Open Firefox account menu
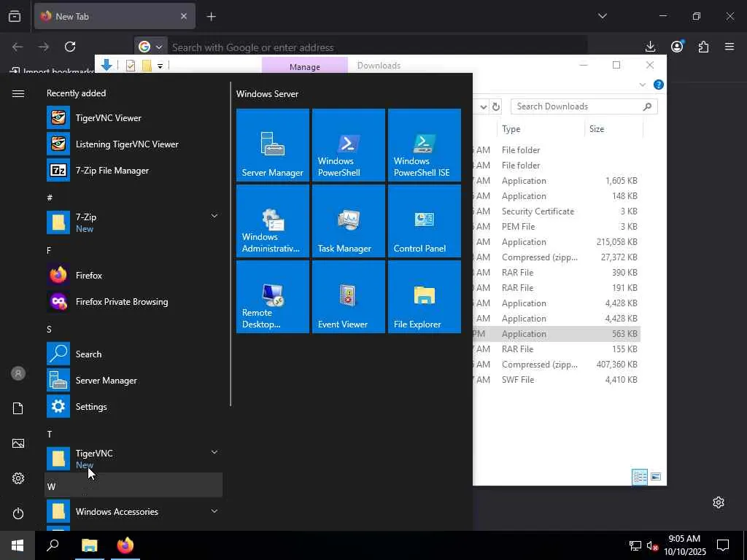The width and height of the screenshot is (747, 560). [x=677, y=46]
